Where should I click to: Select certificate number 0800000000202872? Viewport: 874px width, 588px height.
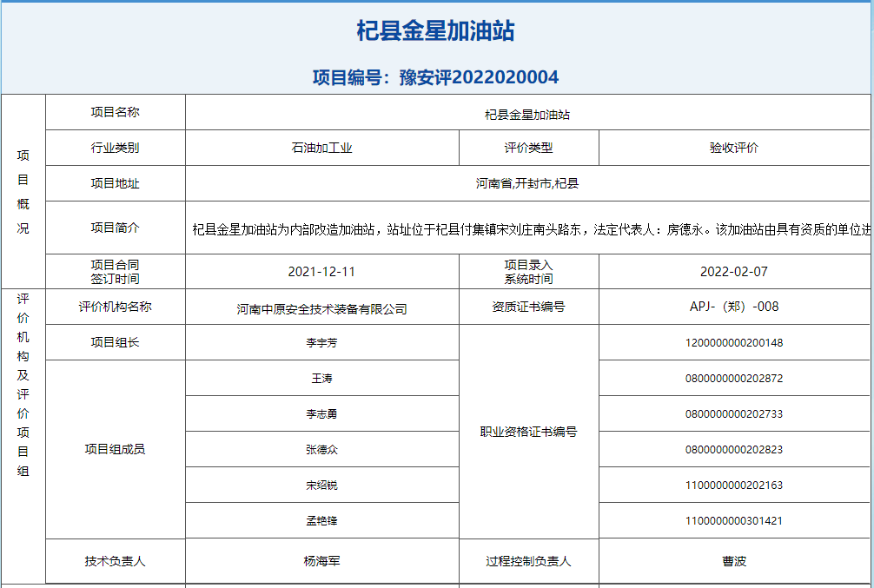734,379
